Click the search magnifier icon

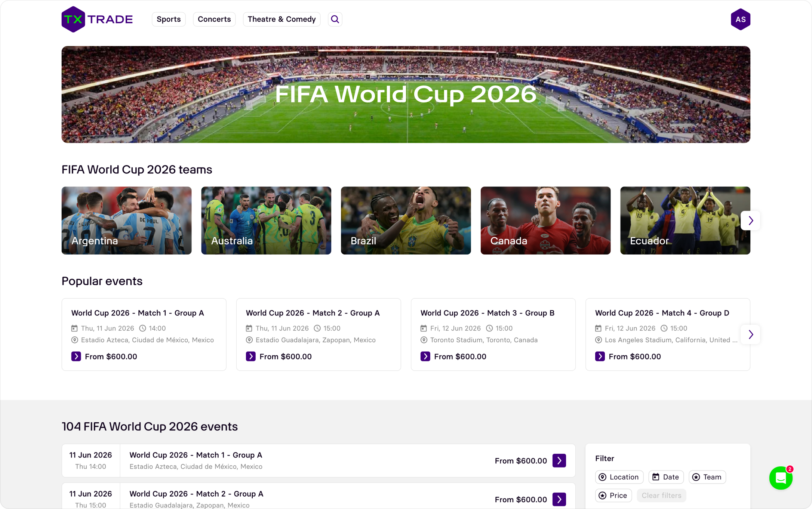click(335, 19)
